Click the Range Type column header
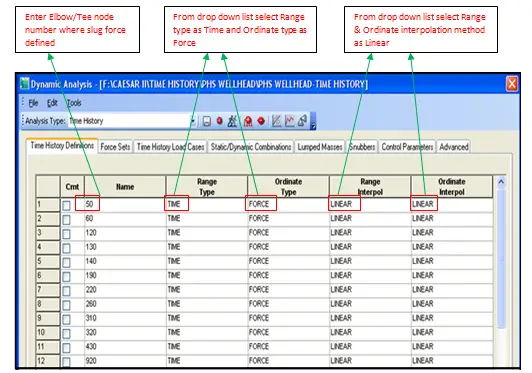 207,187
